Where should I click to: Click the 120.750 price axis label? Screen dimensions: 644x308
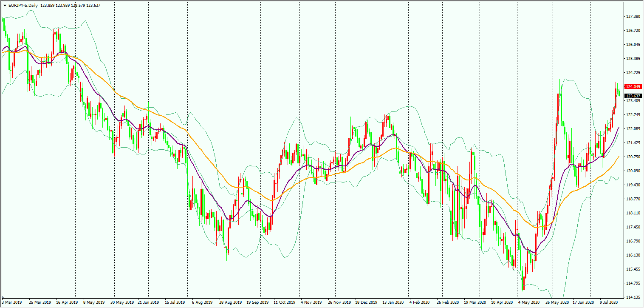click(633, 157)
